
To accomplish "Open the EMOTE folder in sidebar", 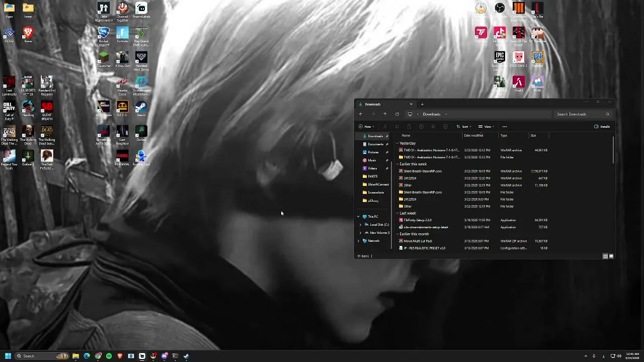I will tap(373, 176).
